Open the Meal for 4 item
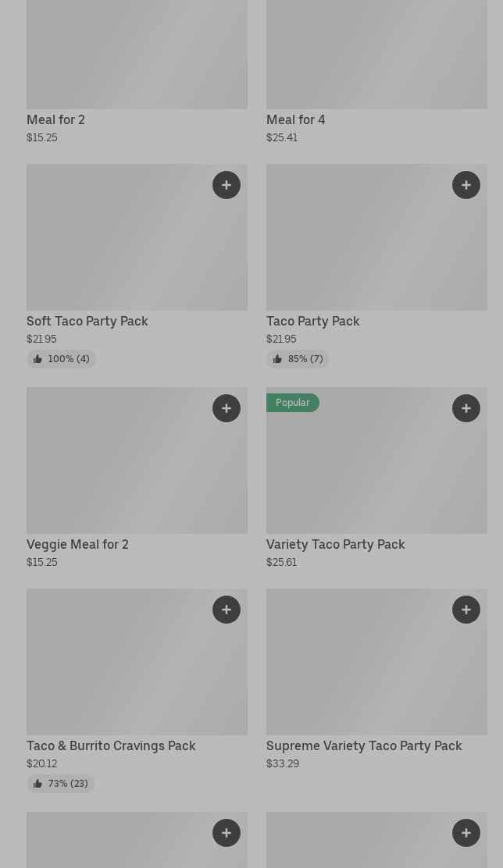The height and width of the screenshot is (868, 503). pyautogui.click(x=295, y=119)
